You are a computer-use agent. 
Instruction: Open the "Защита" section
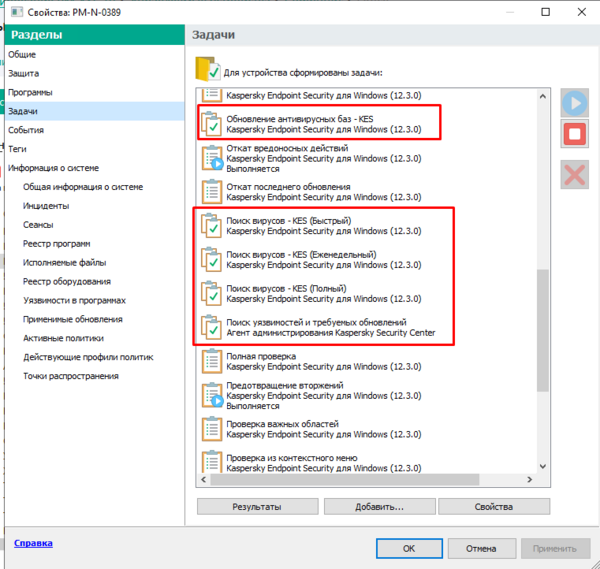click(x=24, y=73)
